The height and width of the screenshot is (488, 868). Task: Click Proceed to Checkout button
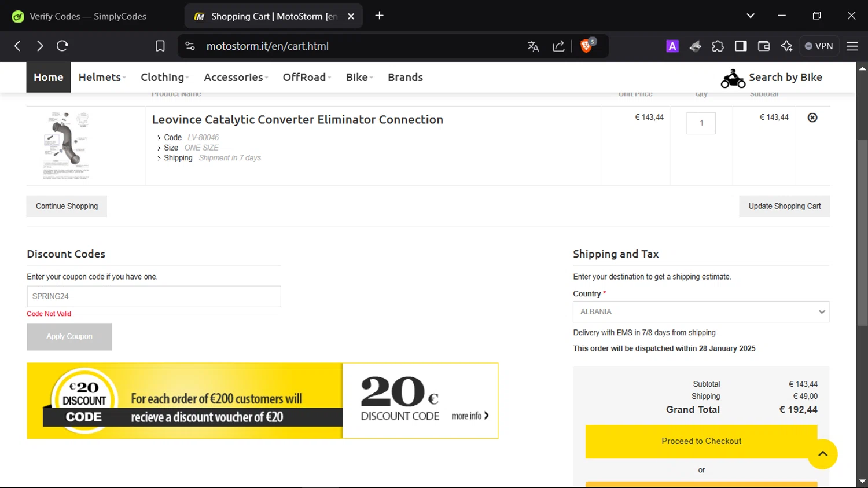coord(701,441)
